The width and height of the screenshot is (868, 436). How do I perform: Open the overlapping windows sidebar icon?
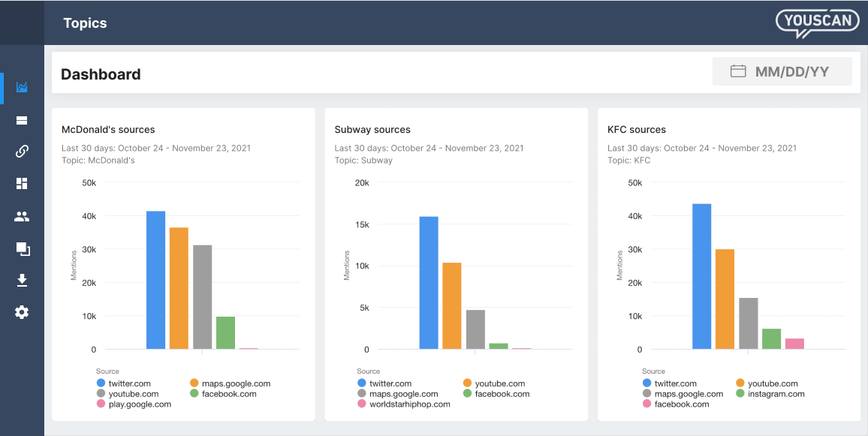(22, 249)
